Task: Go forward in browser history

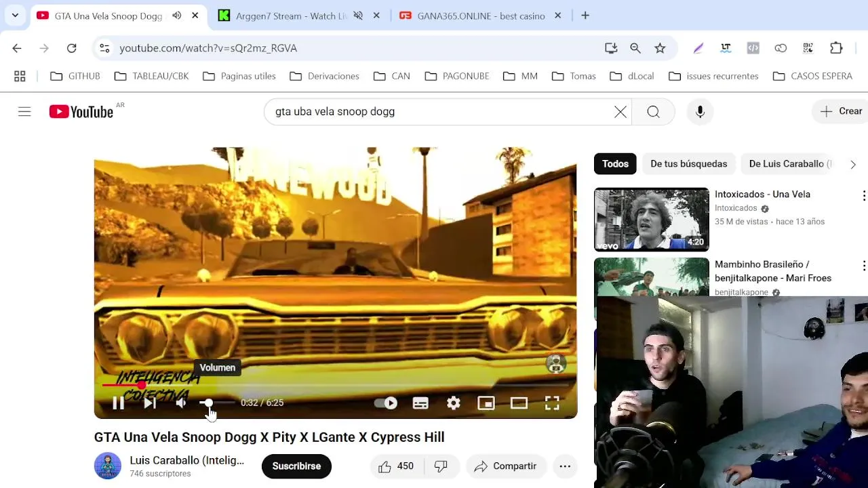Action: [44, 48]
